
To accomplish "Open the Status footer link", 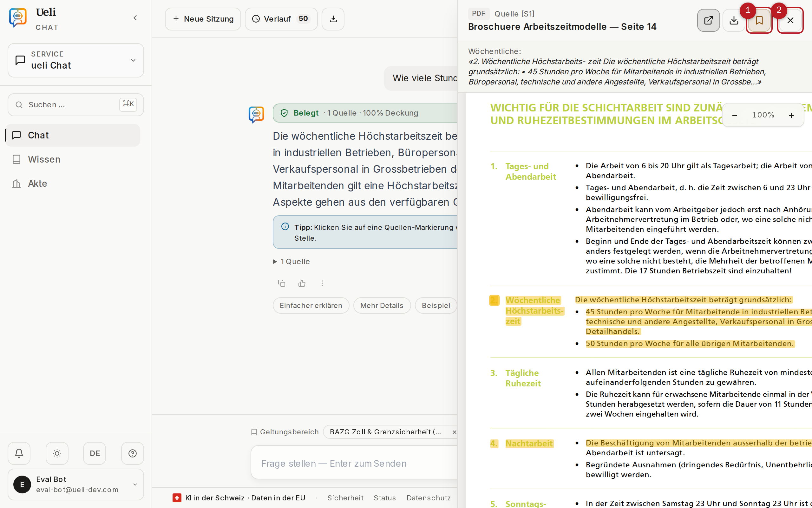I will point(384,498).
